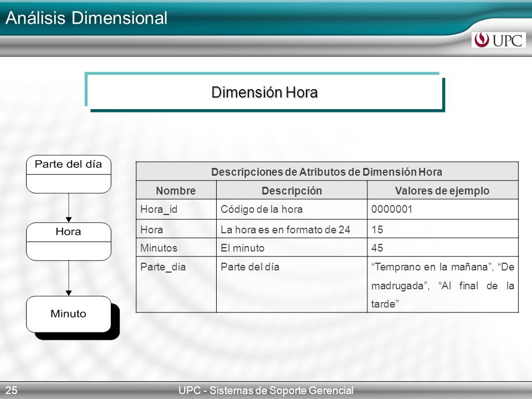The height and width of the screenshot is (399, 532).
Task: Select the example value '15' cell
Action: (443, 229)
